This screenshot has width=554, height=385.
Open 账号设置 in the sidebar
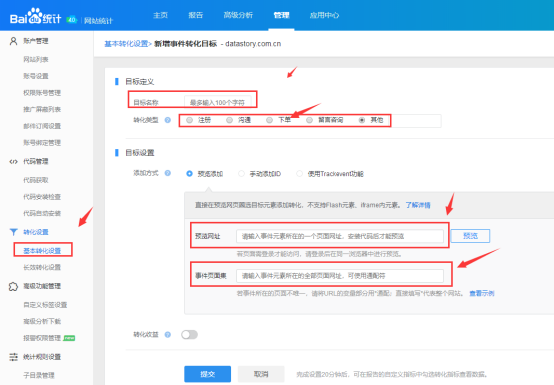click(x=36, y=76)
